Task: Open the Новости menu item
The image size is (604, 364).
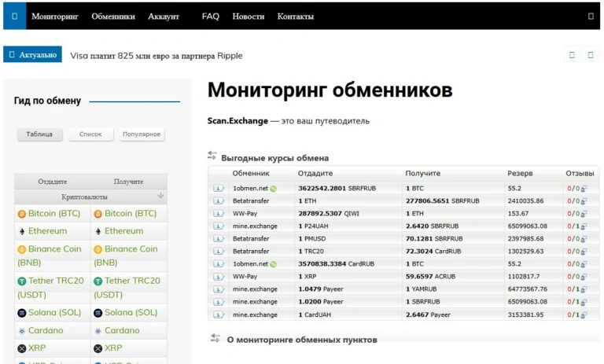Action: (249, 17)
